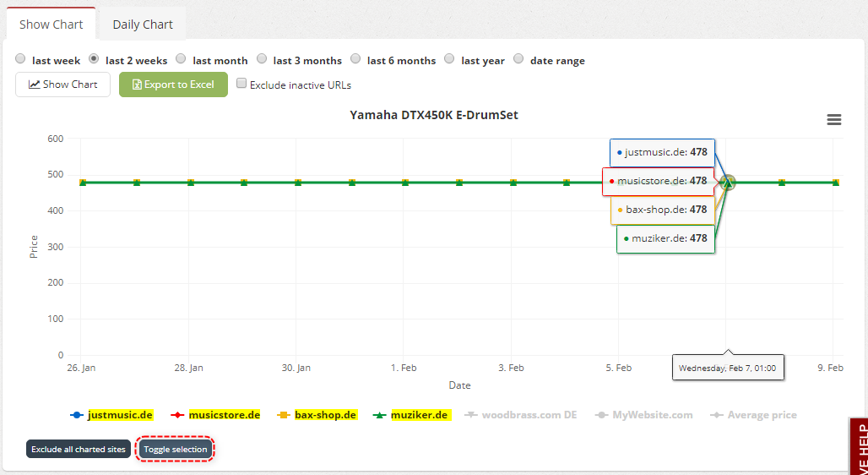
Task: Show woodbrass.com DE series in legend
Action: click(x=520, y=415)
